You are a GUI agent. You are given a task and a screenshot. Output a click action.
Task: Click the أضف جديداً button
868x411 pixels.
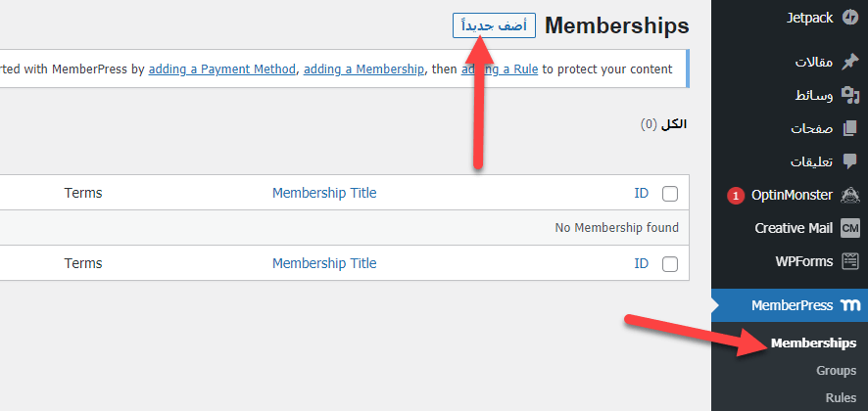pyautogui.click(x=494, y=25)
